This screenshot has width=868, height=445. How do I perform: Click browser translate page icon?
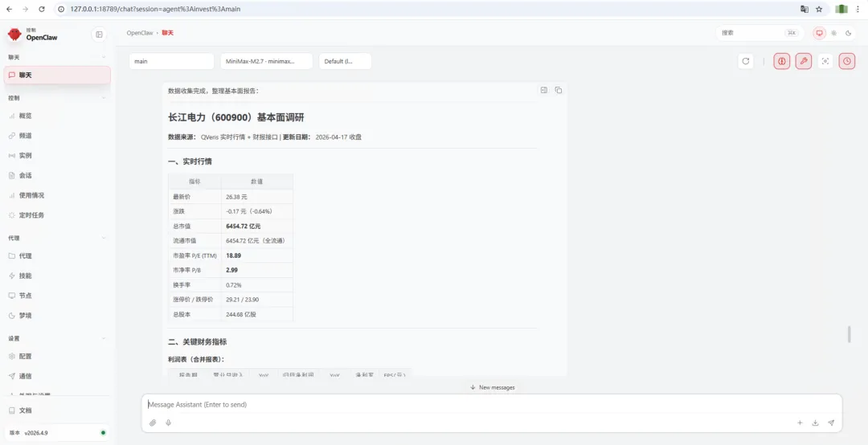(x=805, y=9)
